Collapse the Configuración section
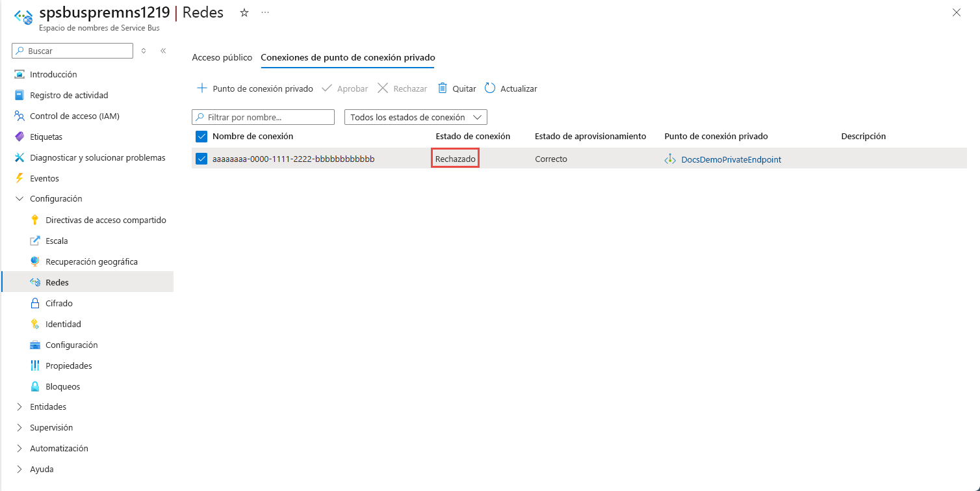The width and height of the screenshot is (980, 491). point(19,198)
